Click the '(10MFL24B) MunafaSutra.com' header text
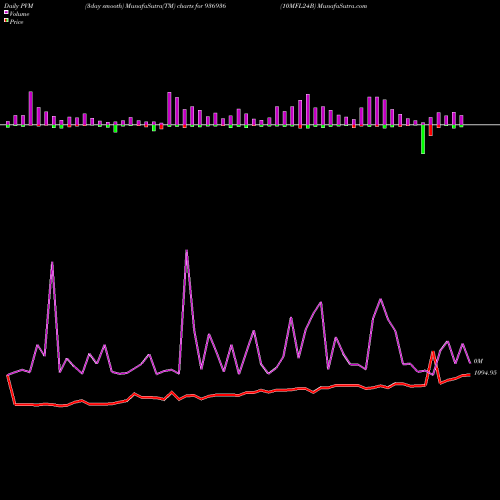500x500 pixels. coord(324,6)
